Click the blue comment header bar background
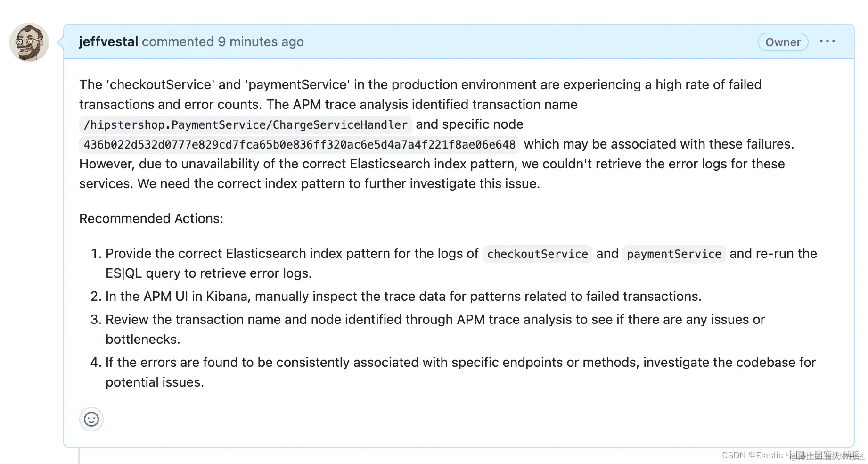 pyautogui.click(x=518, y=41)
